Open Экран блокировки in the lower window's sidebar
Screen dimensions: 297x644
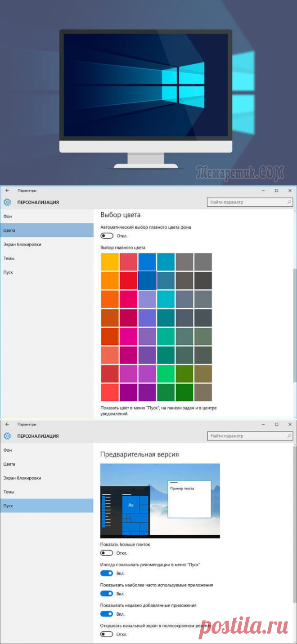pyautogui.click(x=47, y=478)
